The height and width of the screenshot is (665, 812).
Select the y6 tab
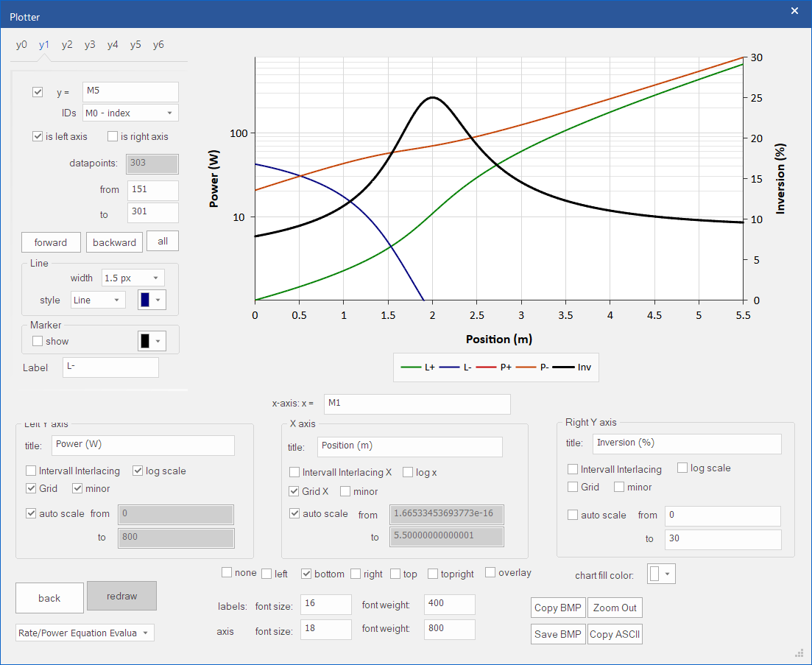coord(158,44)
